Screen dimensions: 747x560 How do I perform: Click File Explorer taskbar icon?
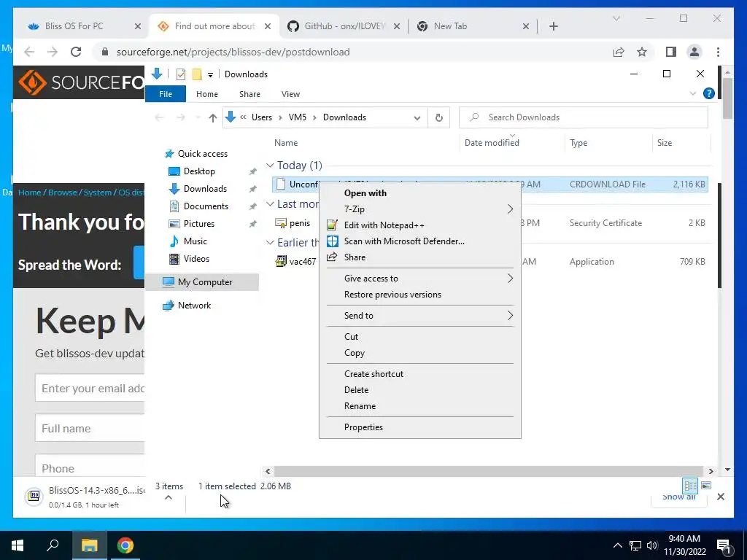coord(89,545)
